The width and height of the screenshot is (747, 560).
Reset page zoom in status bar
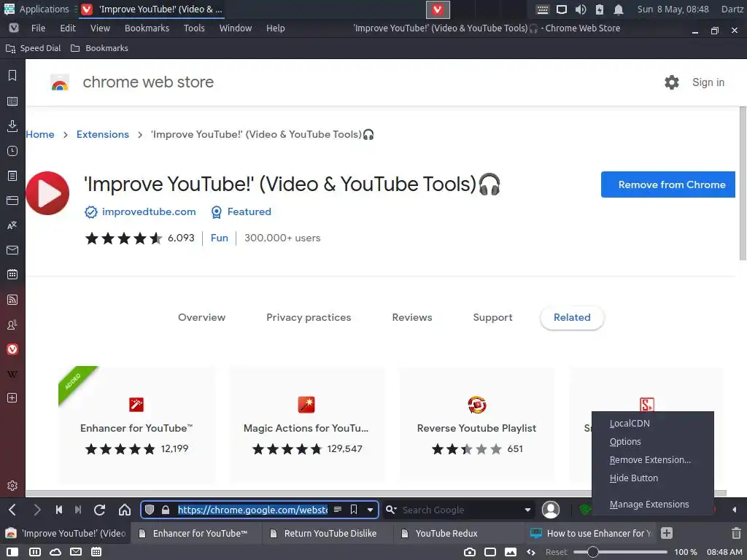[556, 552]
